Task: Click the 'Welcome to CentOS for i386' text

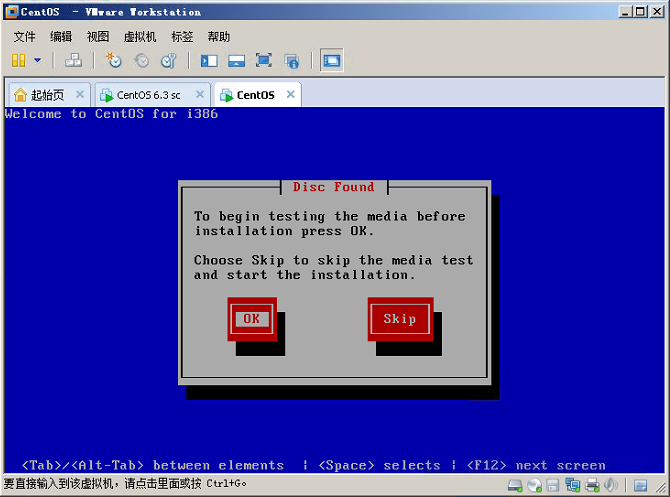Action: 111,114
